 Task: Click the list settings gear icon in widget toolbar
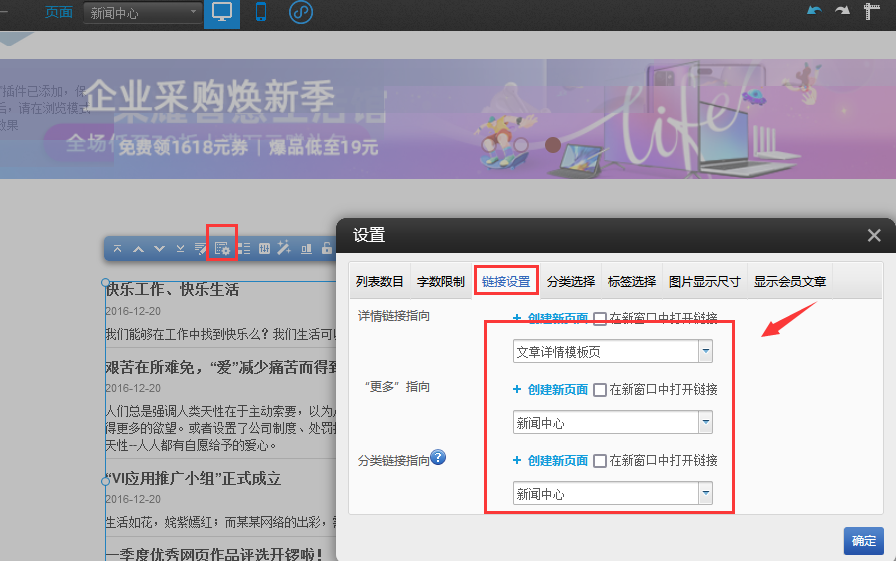[222, 248]
